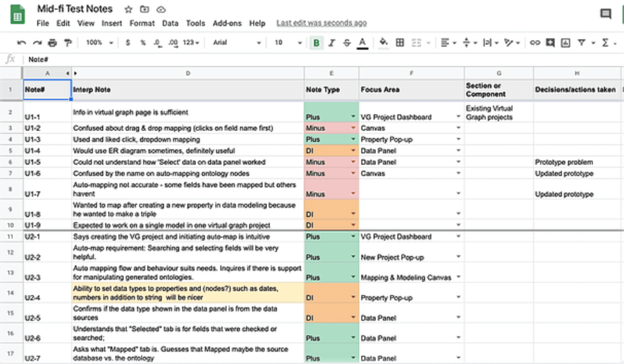Image resolution: width=624 pixels, height=364 pixels.
Task: Star the Mid-fi Test Notes document
Action: click(128, 10)
